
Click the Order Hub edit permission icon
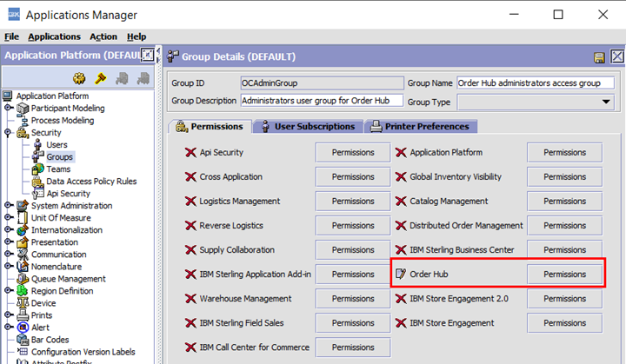(x=401, y=274)
